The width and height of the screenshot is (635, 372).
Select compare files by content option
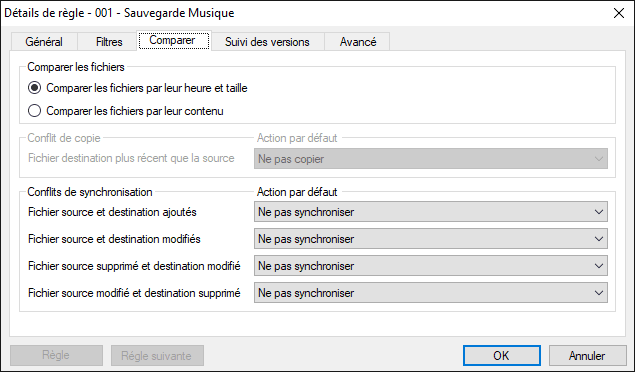point(34,111)
